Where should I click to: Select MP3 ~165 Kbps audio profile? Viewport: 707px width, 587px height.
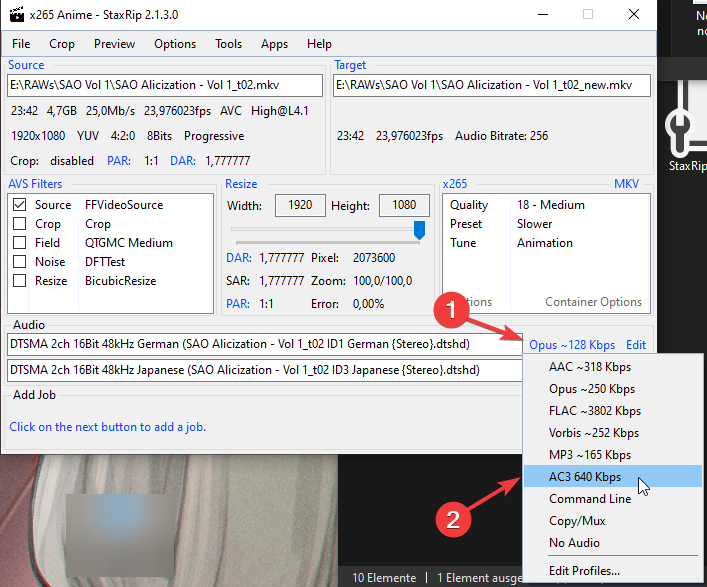[613, 455]
